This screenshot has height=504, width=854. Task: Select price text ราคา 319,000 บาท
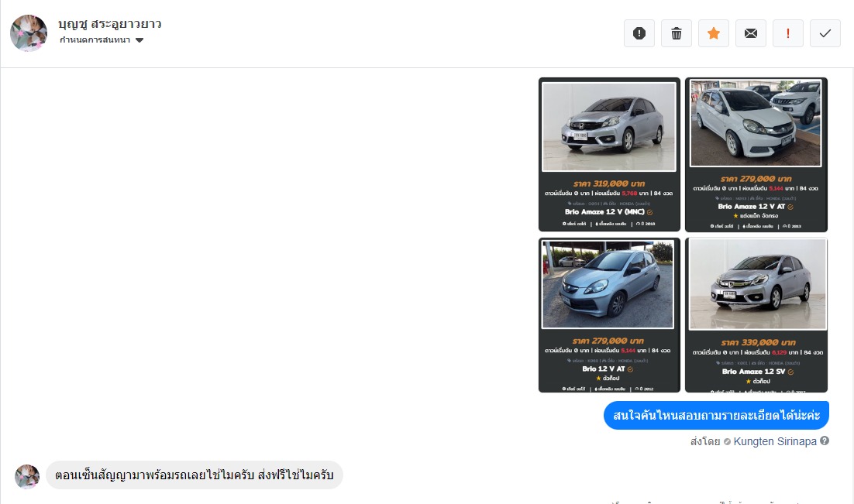click(x=609, y=183)
